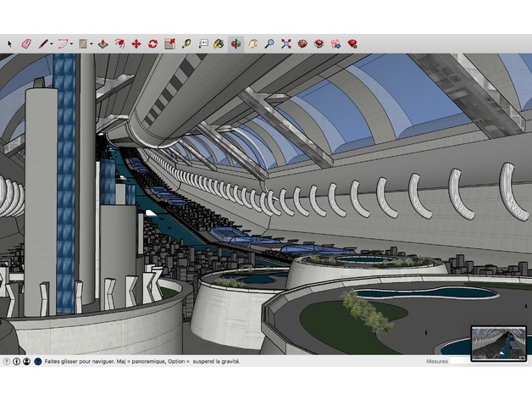The width and height of the screenshot is (532, 400).
Task: Choose the Move tool
Action: [x=136, y=43]
